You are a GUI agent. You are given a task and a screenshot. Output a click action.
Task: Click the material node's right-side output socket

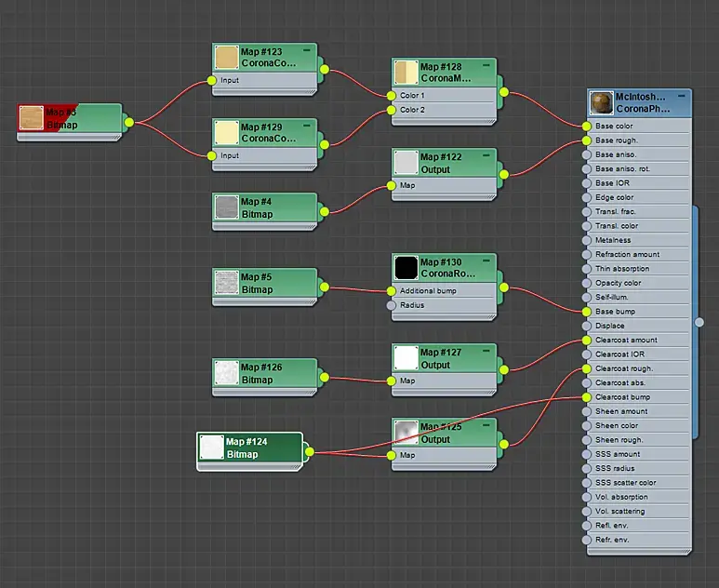(699, 322)
